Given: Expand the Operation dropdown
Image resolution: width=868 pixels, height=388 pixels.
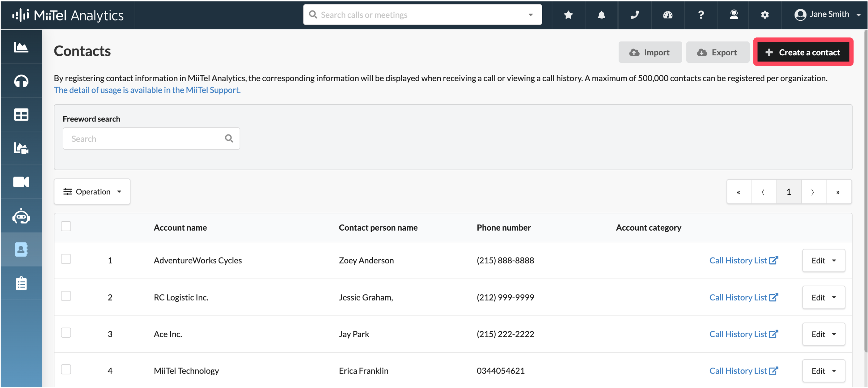Looking at the screenshot, I should 92,191.
